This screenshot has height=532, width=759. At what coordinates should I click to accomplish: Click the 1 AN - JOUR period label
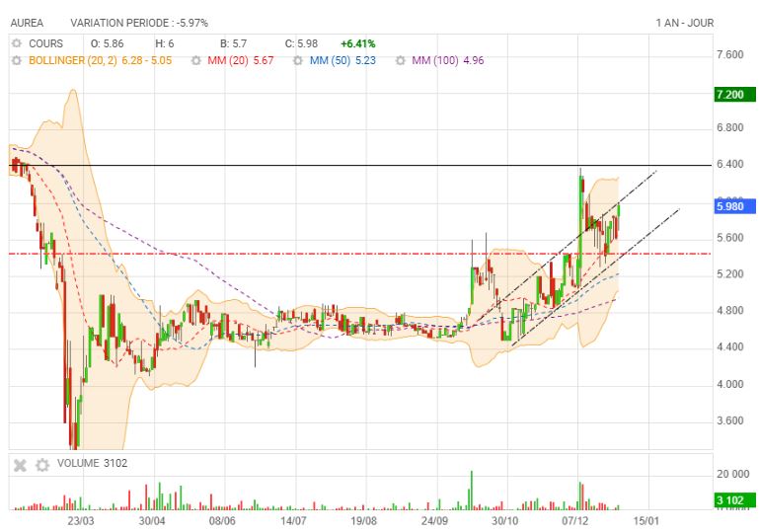click(x=684, y=23)
